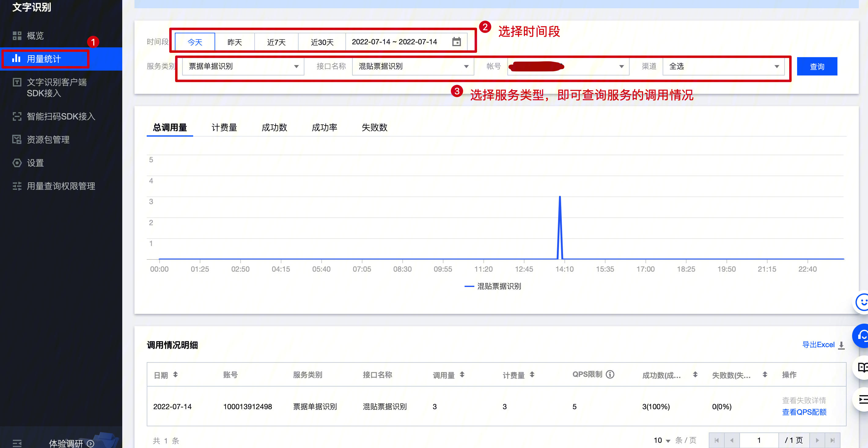Viewport: 868px width, 448px height.
Task: Open 智能扫码SDK接入 sidebar item
Action: tap(61, 116)
